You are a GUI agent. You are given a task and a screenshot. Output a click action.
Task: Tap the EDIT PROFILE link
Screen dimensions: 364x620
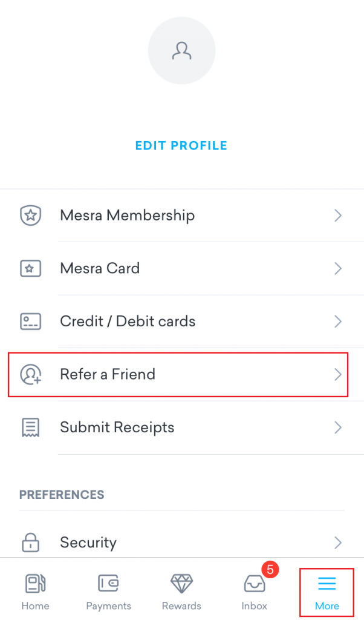[x=181, y=146]
